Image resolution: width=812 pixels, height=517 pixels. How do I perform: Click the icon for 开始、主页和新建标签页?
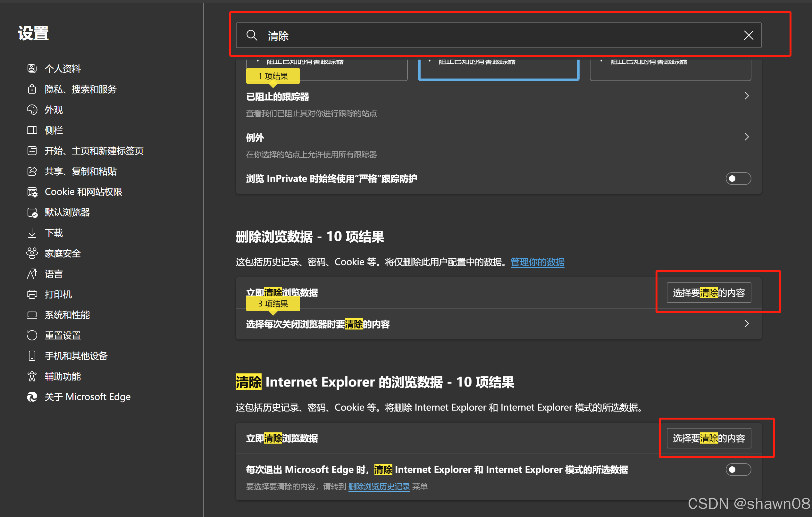(x=32, y=151)
